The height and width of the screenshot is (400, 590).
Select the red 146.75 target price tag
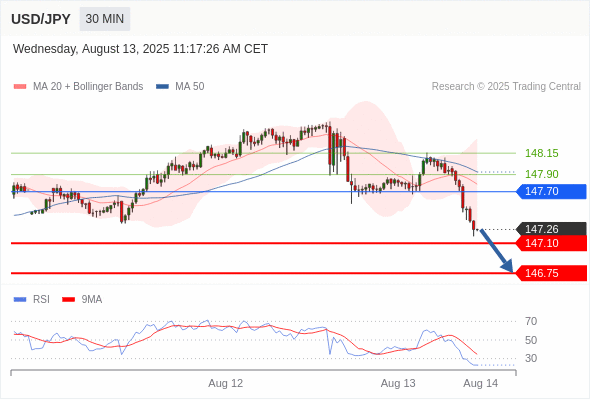click(551, 273)
